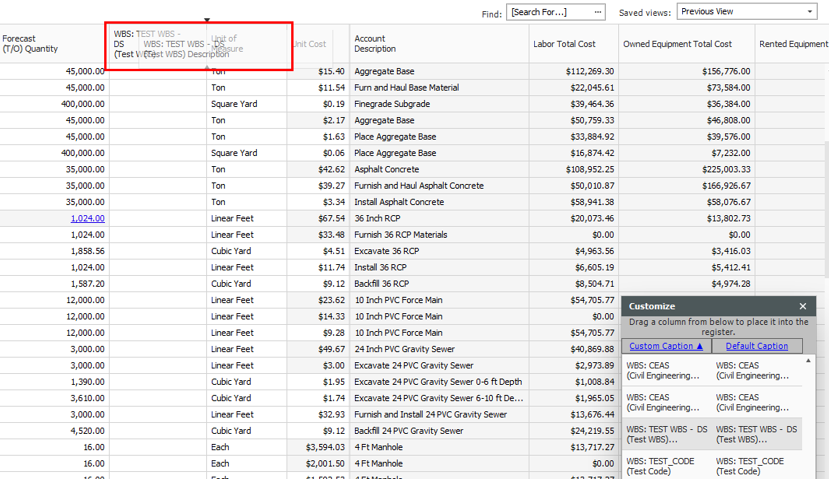The height and width of the screenshot is (479, 829).
Task: Click the Default Caption header link
Action: pyautogui.click(x=756, y=346)
